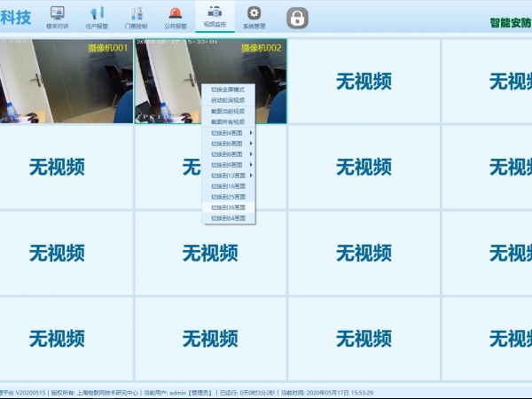
Task: Open the 住户报警 resident alarm module
Action: click(97, 17)
